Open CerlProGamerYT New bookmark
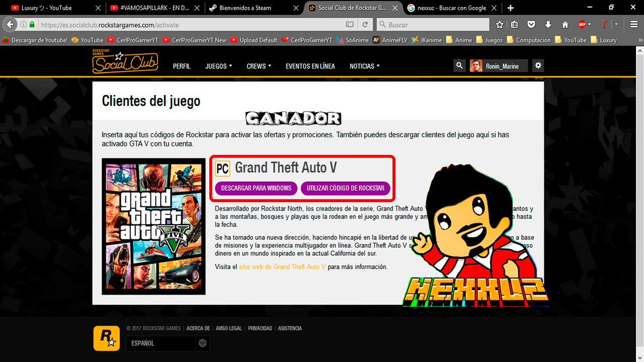Image resolution: width=644 pixels, height=362 pixels. point(194,40)
